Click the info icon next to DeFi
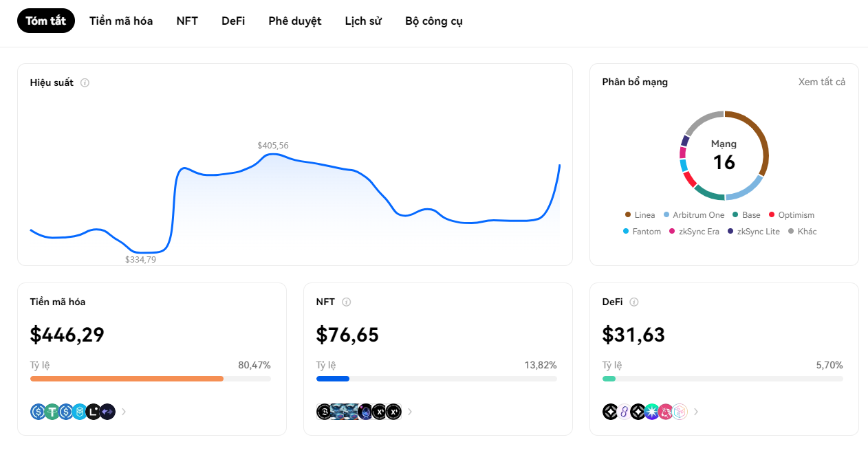This screenshot has width=868, height=466. click(634, 302)
